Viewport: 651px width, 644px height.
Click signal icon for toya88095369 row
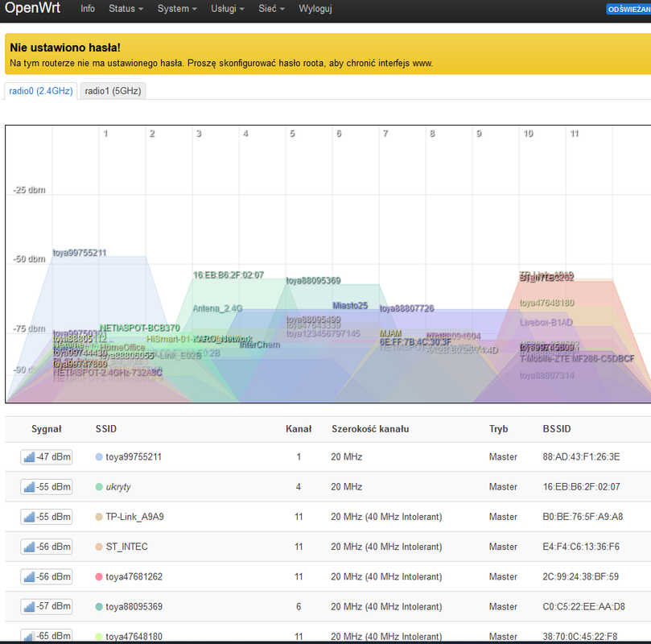[30, 607]
